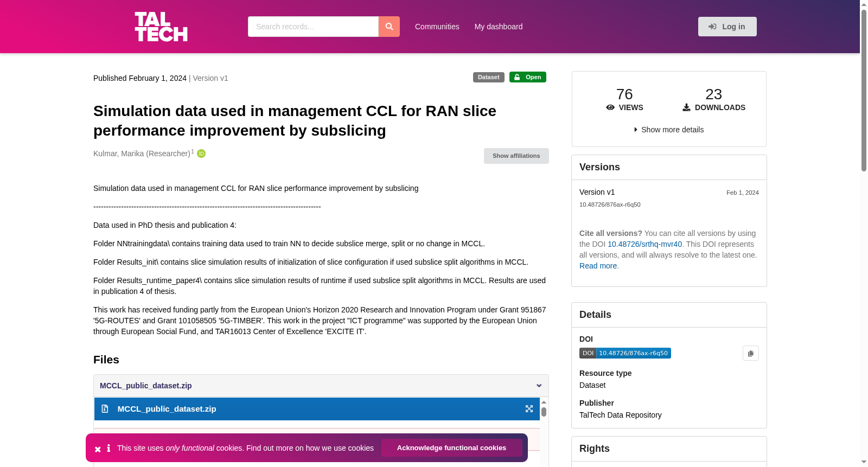Click the green Open access badge
The image size is (868, 467).
(527, 77)
